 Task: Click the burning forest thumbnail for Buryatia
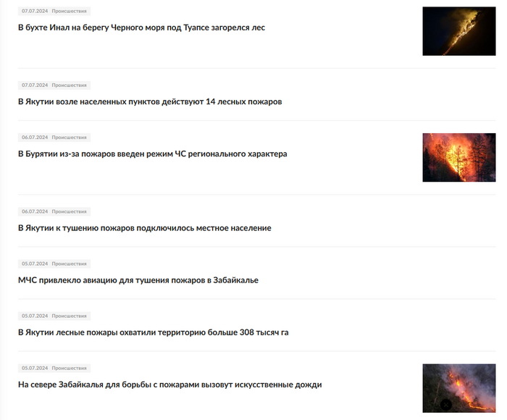point(458,157)
